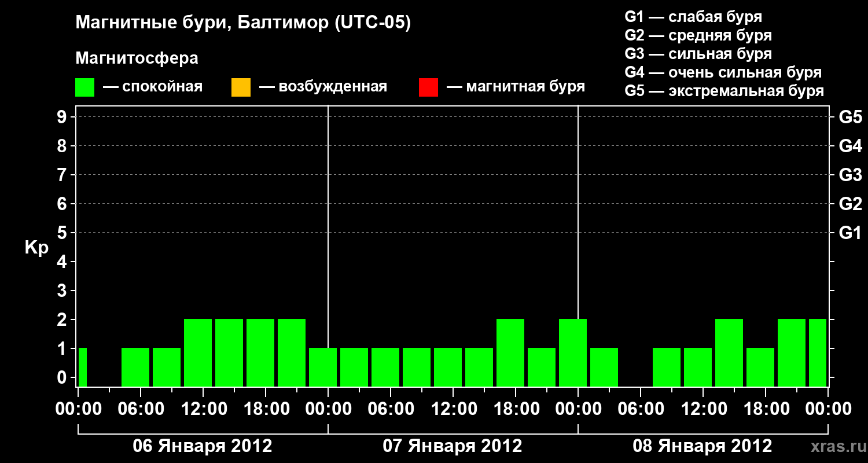
Task: Click the 'G1 — слабая буря' legend line
Action: tap(693, 17)
